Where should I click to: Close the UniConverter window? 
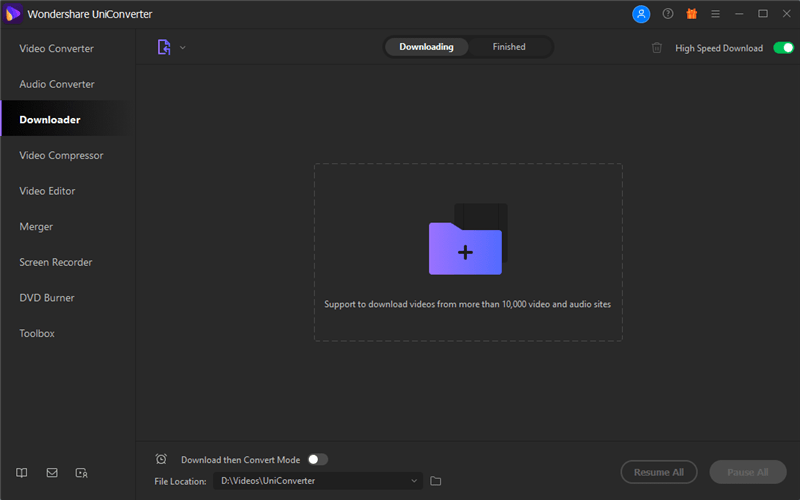pyautogui.click(x=786, y=14)
